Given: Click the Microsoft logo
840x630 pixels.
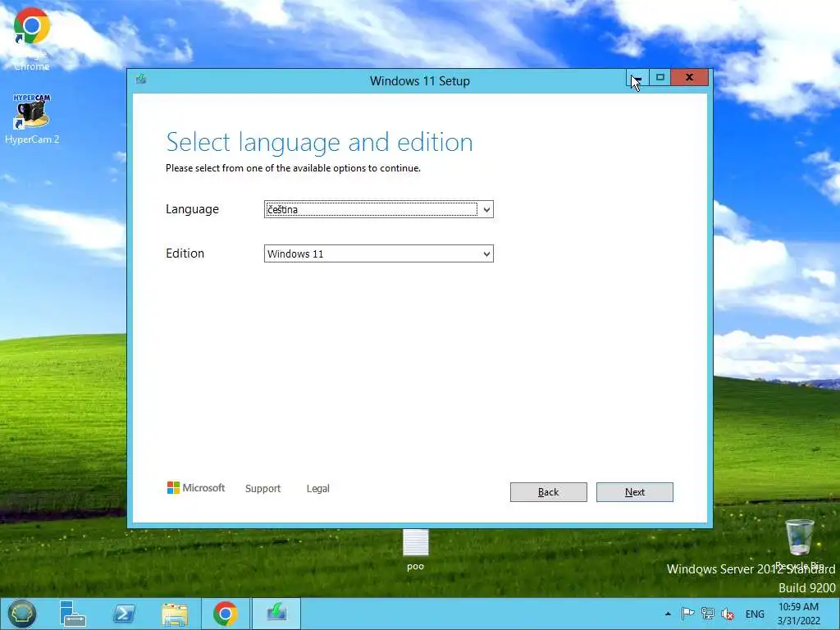Looking at the screenshot, I should [x=196, y=487].
